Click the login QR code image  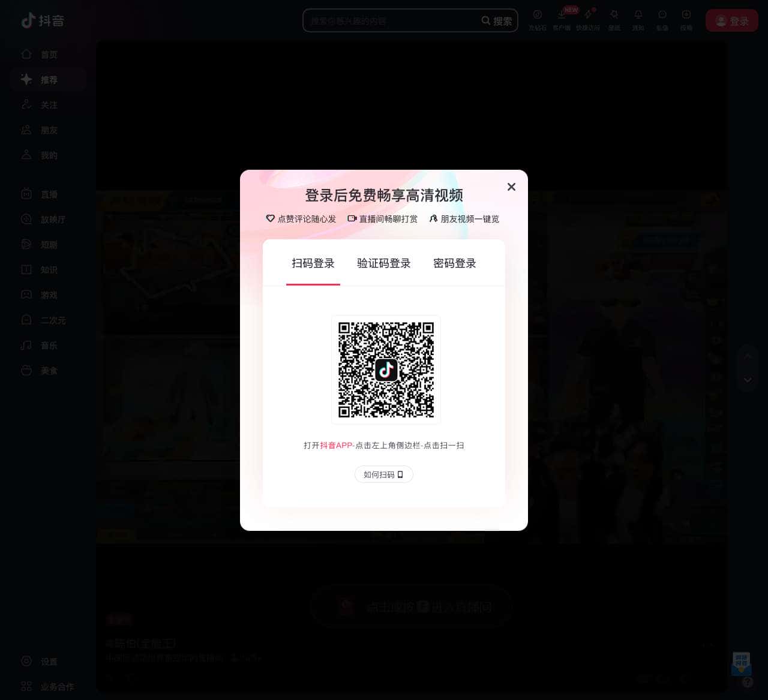click(386, 369)
